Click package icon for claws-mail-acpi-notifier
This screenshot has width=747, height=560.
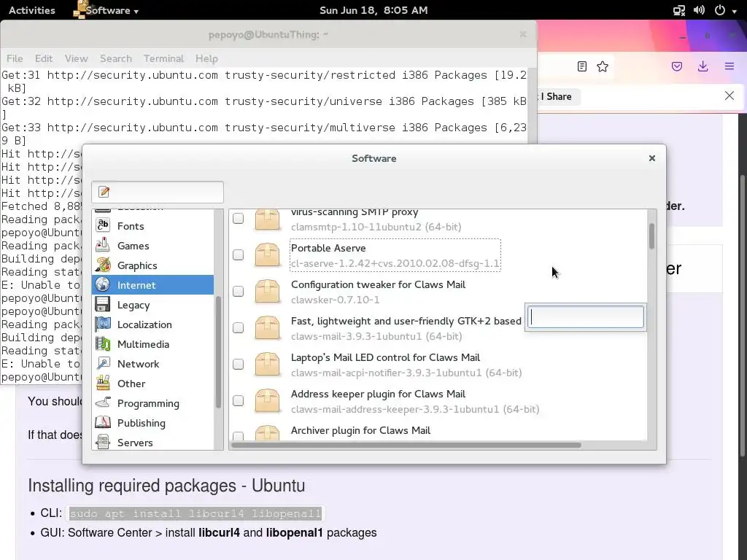click(x=267, y=365)
